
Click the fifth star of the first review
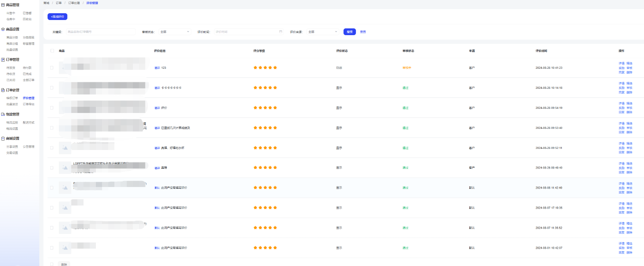(275, 68)
